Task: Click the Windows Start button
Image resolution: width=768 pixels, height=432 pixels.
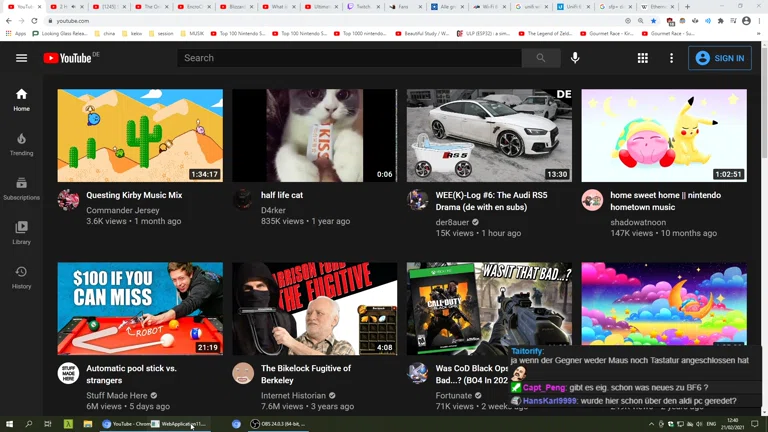Action: point(10,424)
